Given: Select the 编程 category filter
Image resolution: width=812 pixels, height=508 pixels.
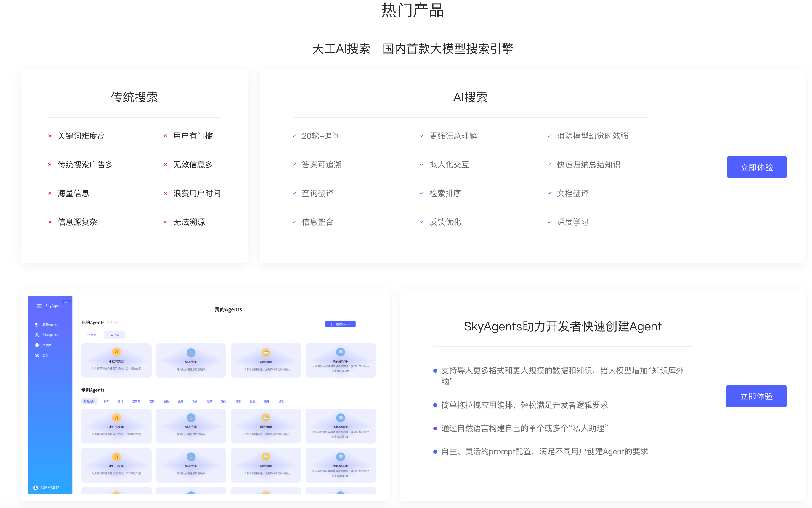Looking at the screenshot, I should [281, 401].
